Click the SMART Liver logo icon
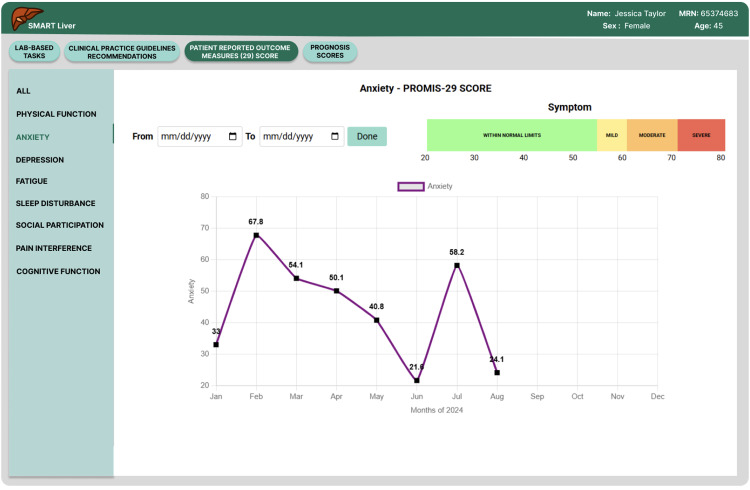750x490 pixels. pos(26,19)
